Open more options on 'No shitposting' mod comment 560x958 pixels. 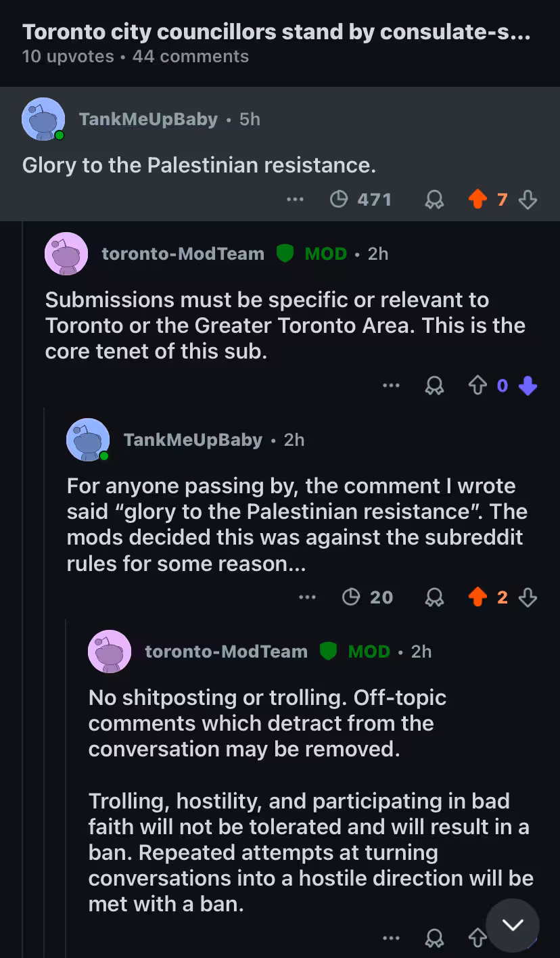(x=391, y=938)
